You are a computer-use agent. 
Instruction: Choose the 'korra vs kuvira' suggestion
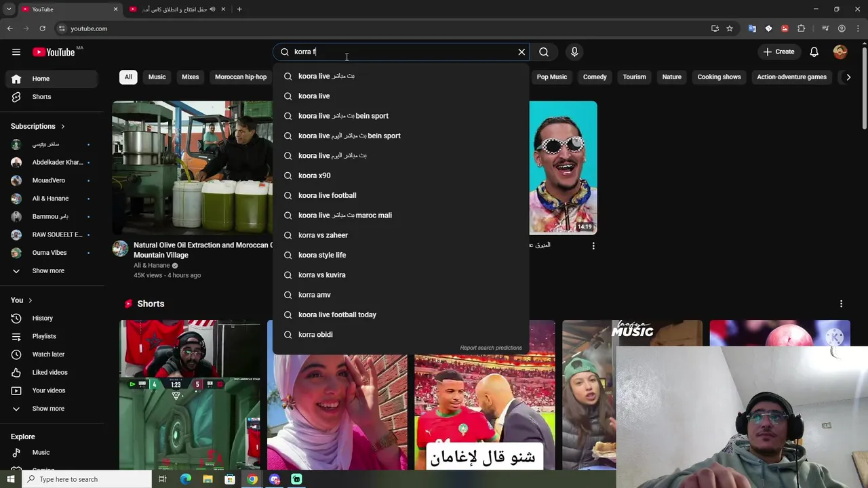pos(401,275)
